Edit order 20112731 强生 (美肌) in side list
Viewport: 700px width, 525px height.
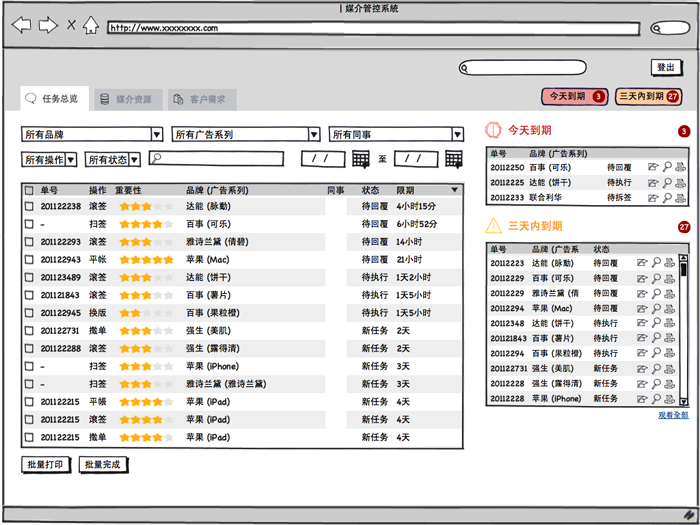(642, 369)
